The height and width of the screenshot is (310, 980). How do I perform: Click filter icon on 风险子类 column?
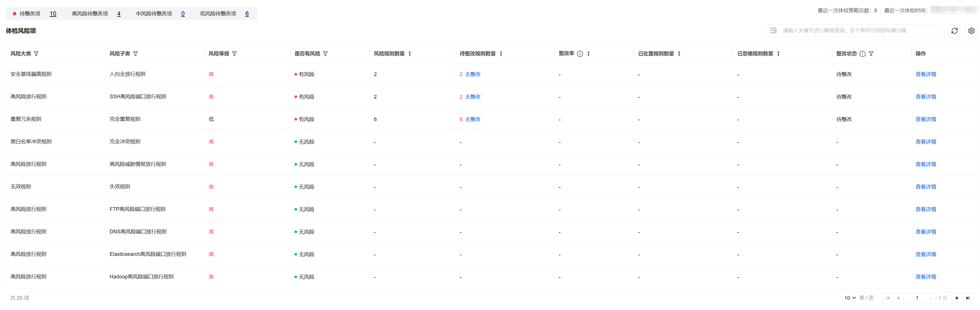[135, 54]
